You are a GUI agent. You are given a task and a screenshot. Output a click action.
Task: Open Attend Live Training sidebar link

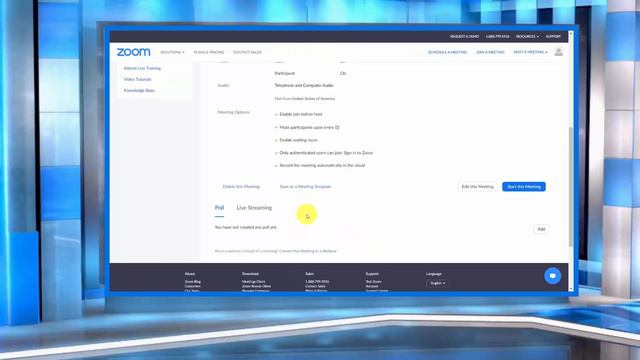coord(142,68)
